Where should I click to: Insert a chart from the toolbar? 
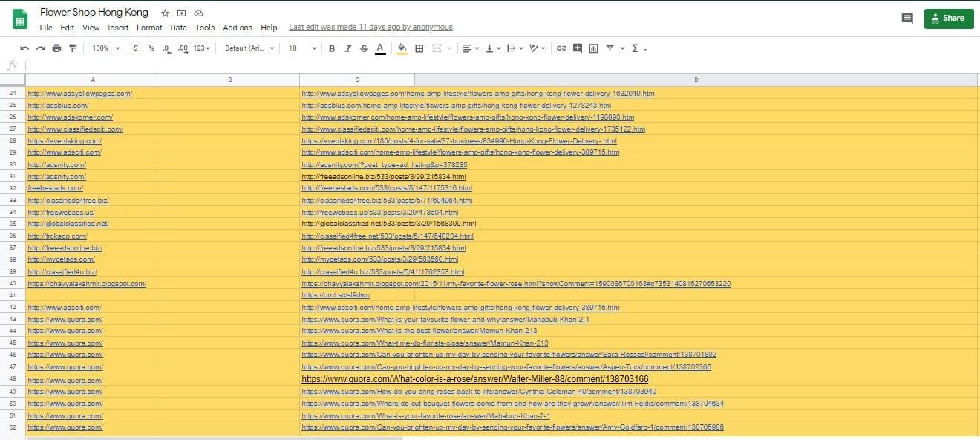[x=594, y=48]
